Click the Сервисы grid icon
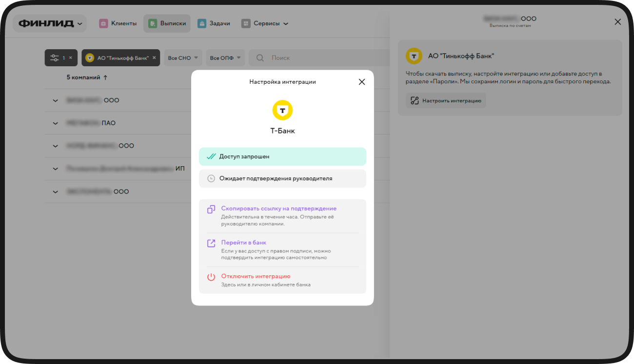Image resolution: width=634 pixels, height=364 pixels. pos(246,23)
